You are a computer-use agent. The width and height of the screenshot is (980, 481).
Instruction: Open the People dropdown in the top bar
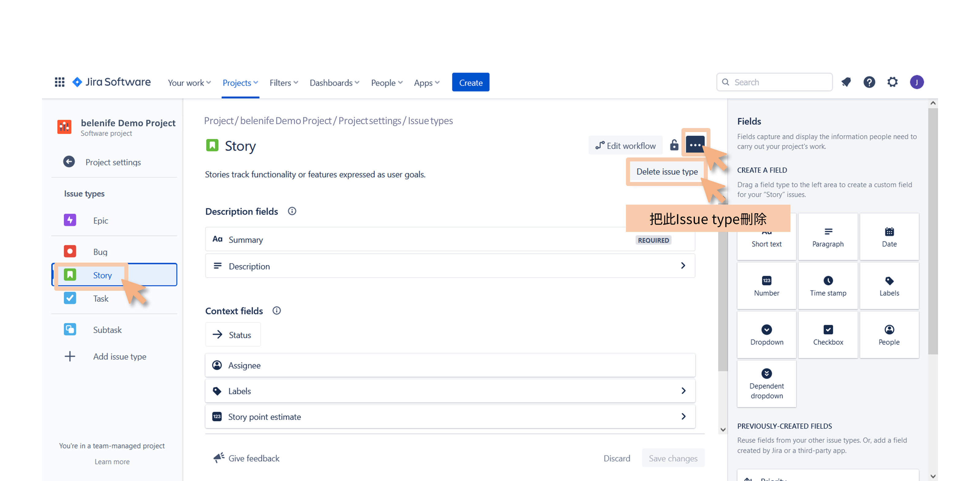(x=386, y=83)
